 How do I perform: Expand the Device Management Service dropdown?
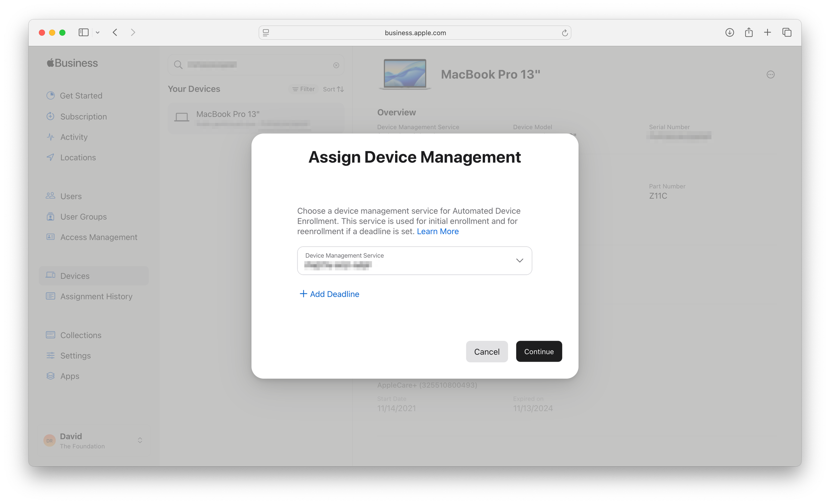coord(414,260)
